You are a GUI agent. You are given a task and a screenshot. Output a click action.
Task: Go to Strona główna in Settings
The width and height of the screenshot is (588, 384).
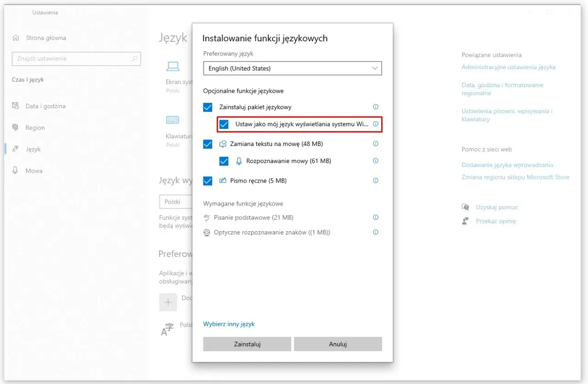(46, 38)
